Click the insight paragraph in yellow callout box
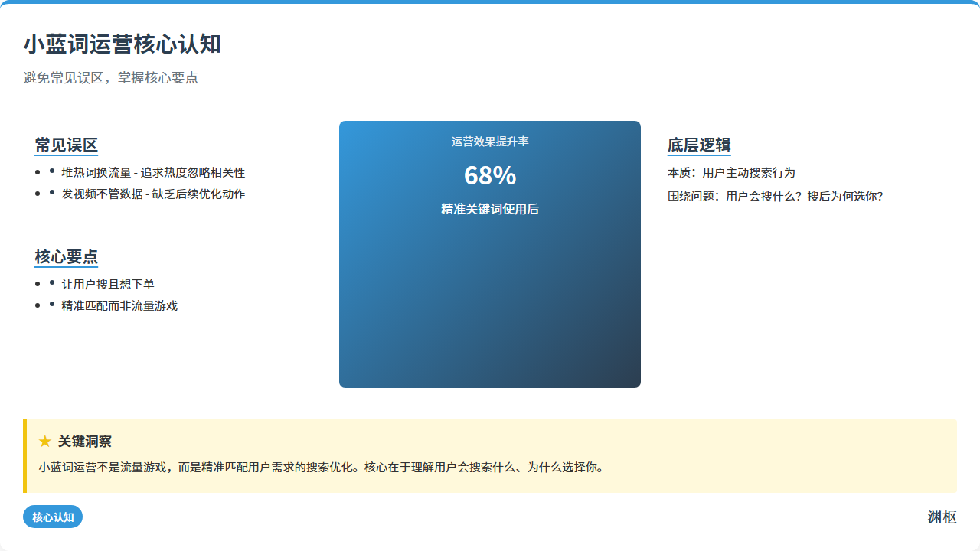 click(x=322, y=467)
